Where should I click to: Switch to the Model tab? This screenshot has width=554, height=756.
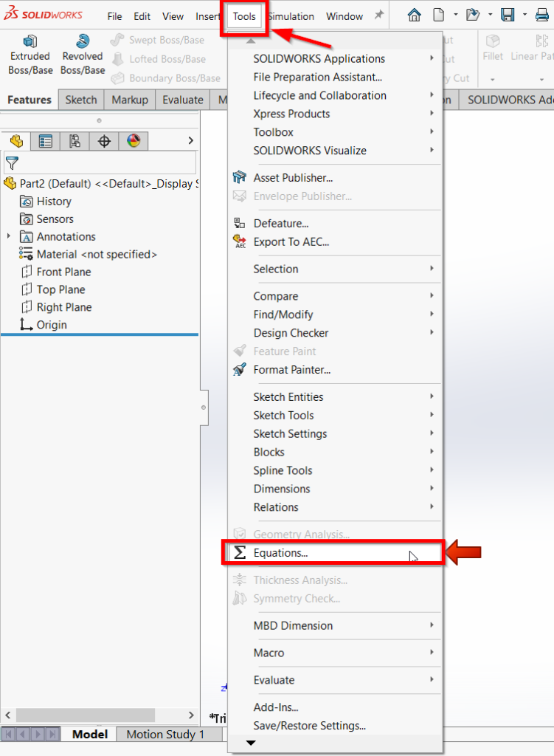pyautogui.click(x=89, y=735)
